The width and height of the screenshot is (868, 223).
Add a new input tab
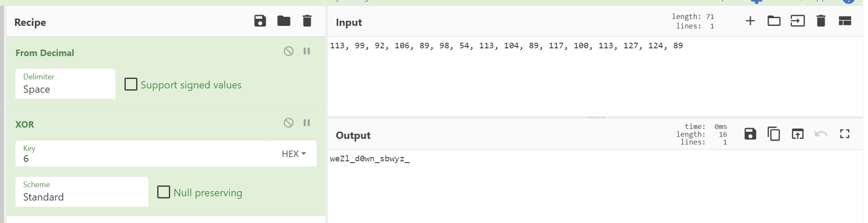click(x=750, y=21)
